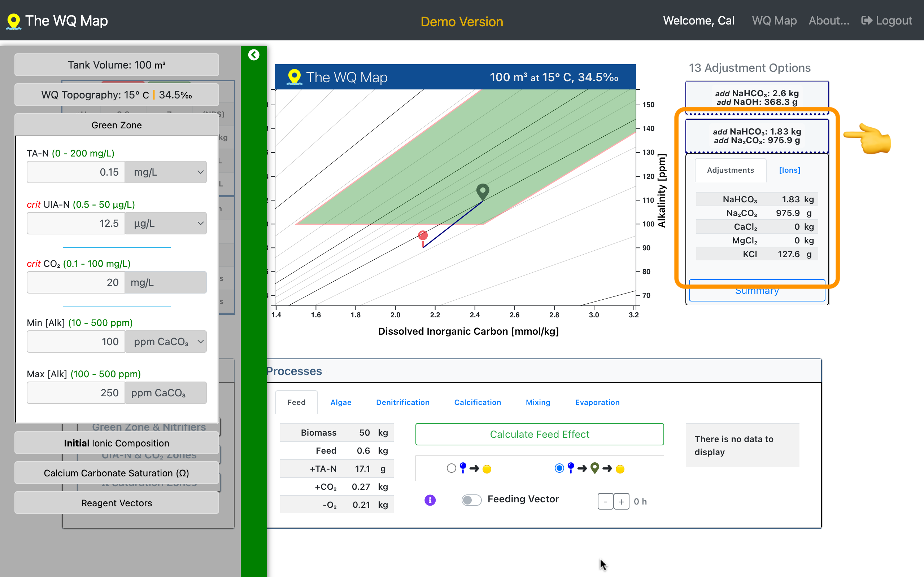Collapse the sidebar with the chevron-left icon
The width and height of the screenshot is (924, 577).
(253, 55)
